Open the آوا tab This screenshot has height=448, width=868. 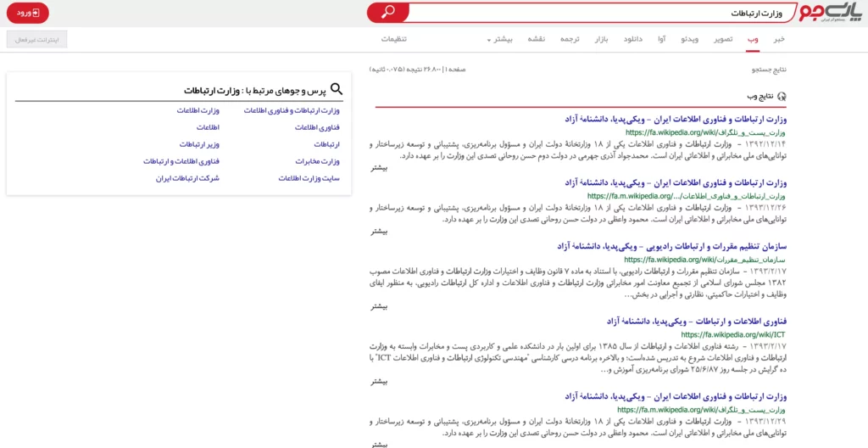tap(661, 39)
